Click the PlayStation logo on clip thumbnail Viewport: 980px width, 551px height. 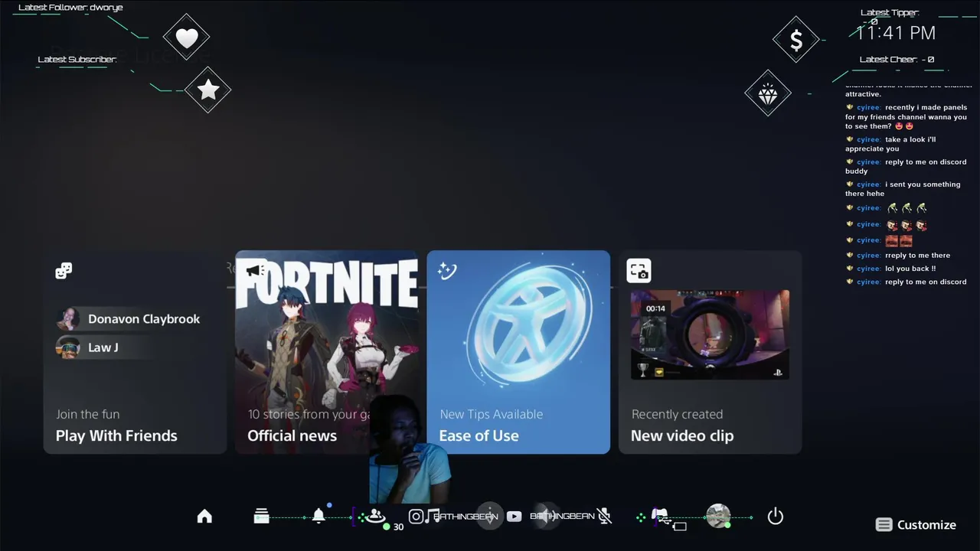click(778, 373)
